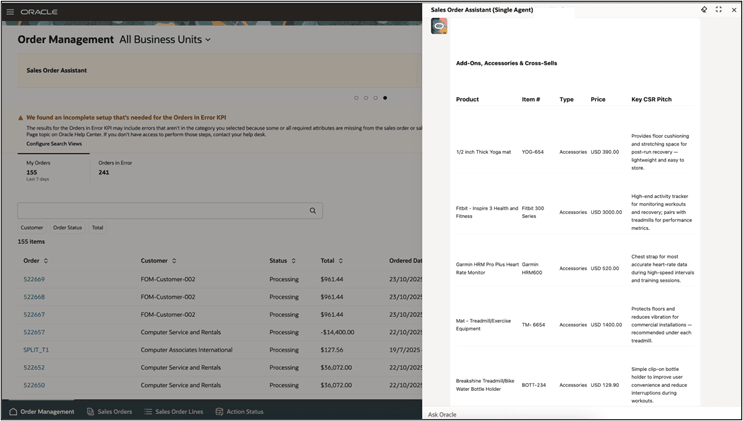Viewport: 743px width, 421px height.
Task: Click '1/2 inch Thick Yoga mat' product
Action: [483, 152]
